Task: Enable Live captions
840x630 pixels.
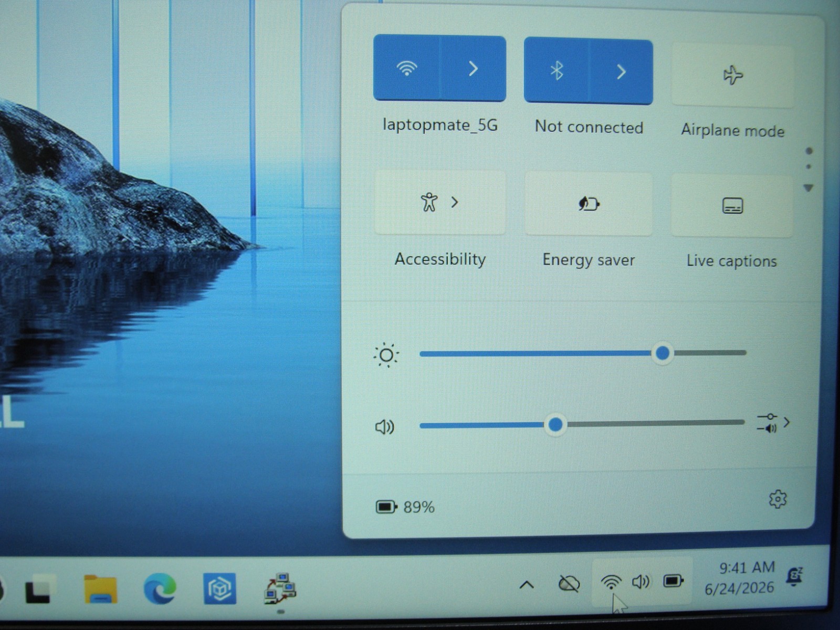Action: pyautogui.click(x=732, y=206)
